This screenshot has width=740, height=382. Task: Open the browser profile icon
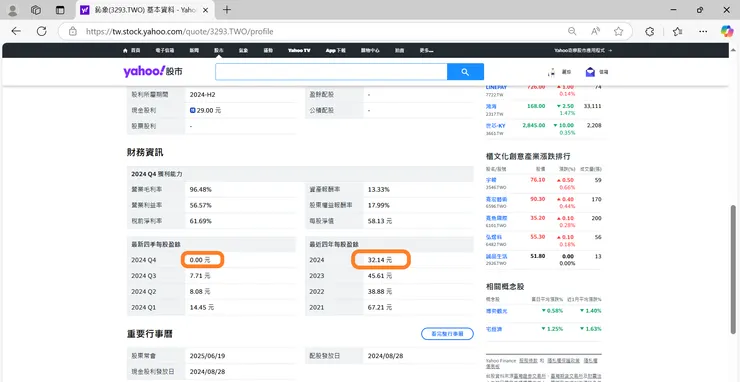click(x=13, y=10)
